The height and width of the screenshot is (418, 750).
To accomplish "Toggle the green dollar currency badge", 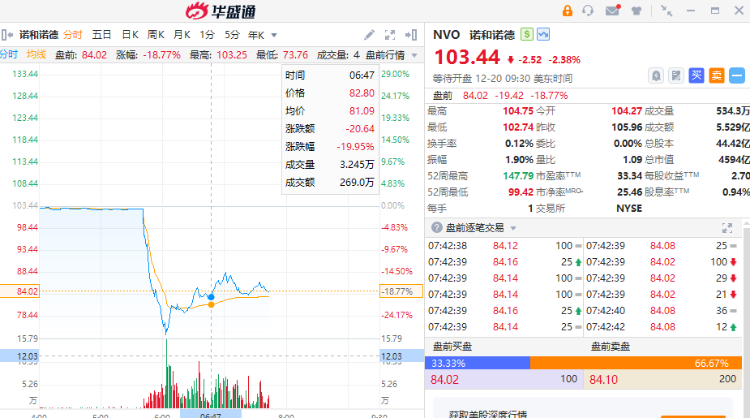I will (526, 34).
